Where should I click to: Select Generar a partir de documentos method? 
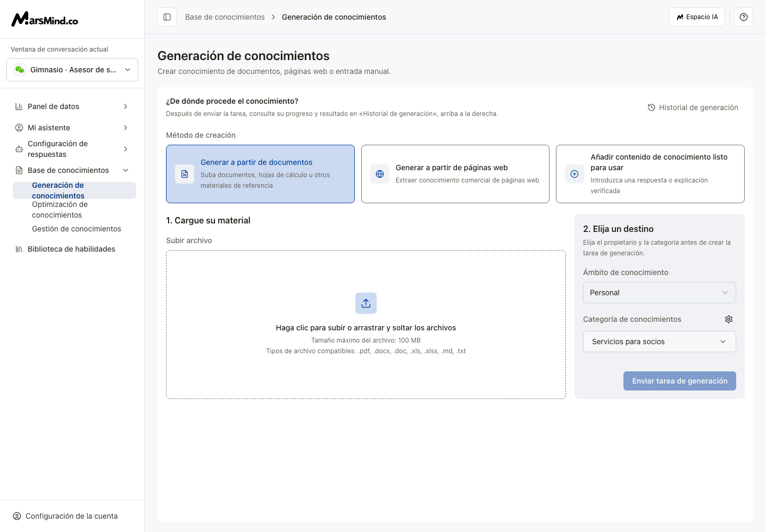click(x=260, y=174)
